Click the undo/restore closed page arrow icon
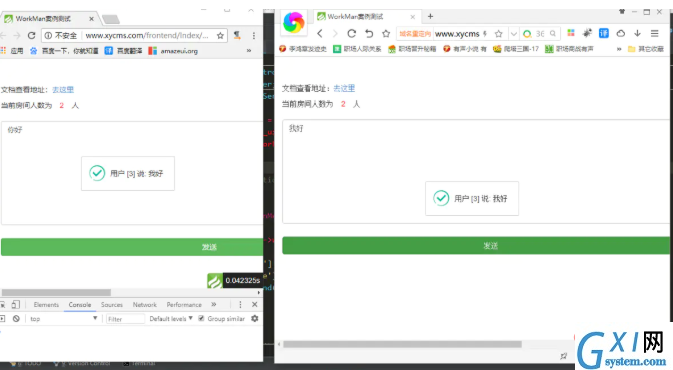Screen dimensions: 673x370 369,33
